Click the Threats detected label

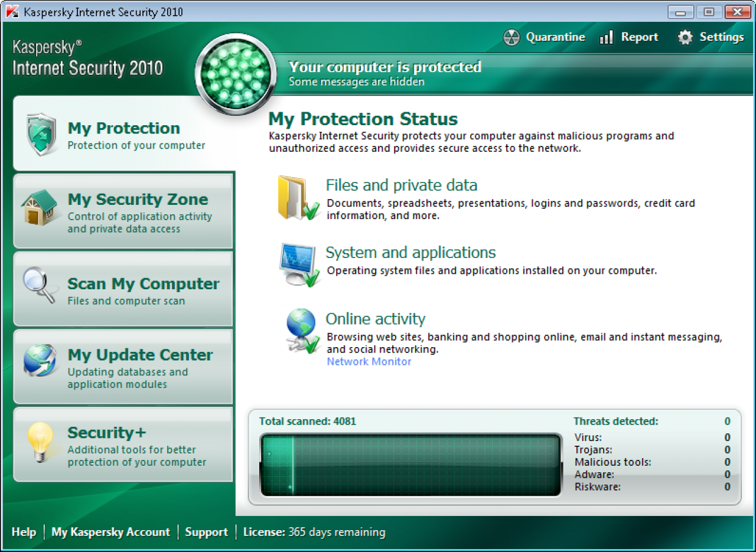pyautogui.click(x=615, y=422)
